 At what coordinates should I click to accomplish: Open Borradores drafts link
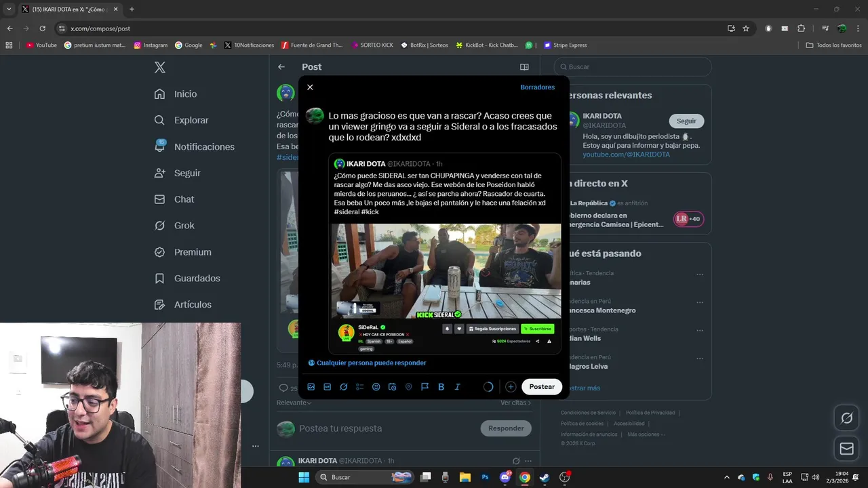[537, 87]
